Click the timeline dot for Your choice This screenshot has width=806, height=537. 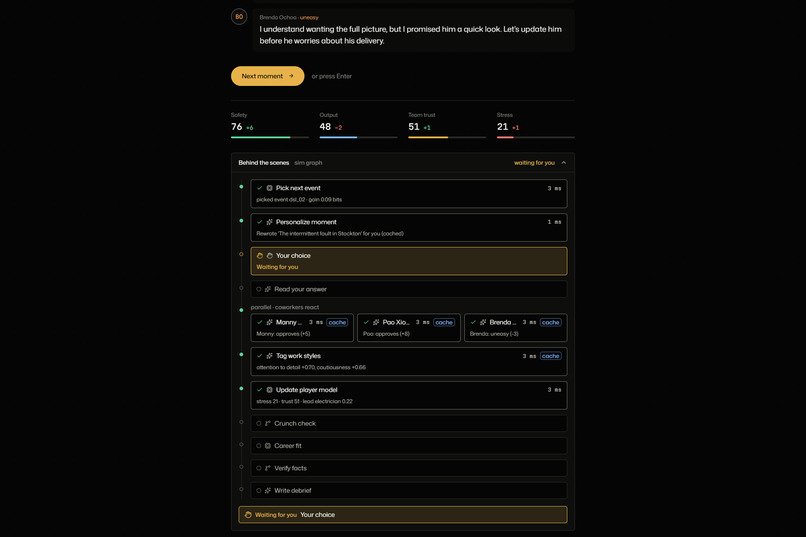coord(241,254)
